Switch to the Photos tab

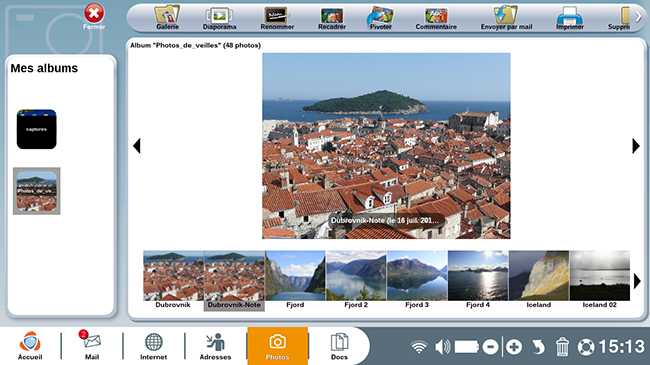pyautogui.click(x=277, y=346)
